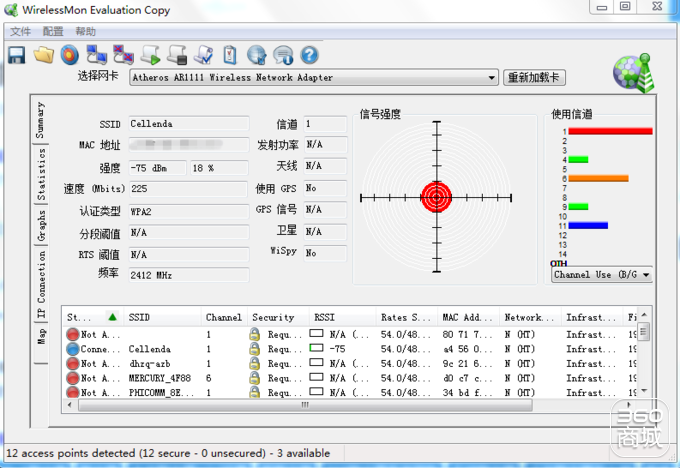Sort by the RSSI column header
Viewport: 680px width, 468px height.
[x=342, y=317]
